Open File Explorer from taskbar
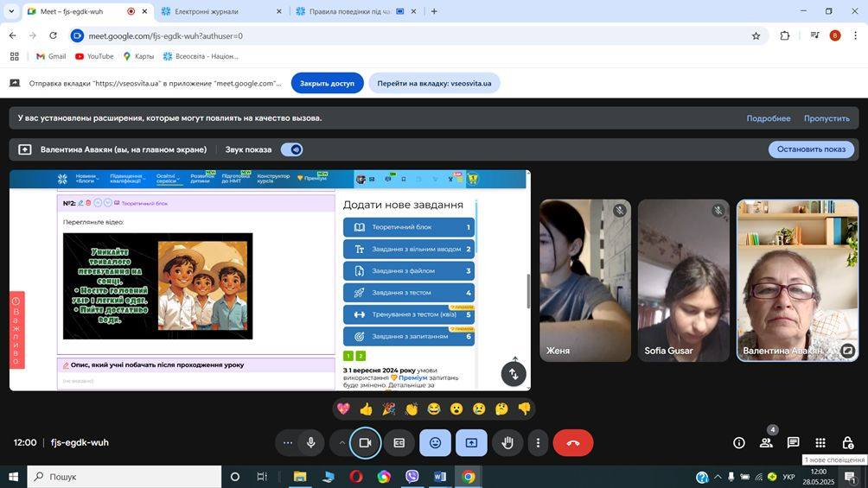The image size is (868, 488). point(299,477)
